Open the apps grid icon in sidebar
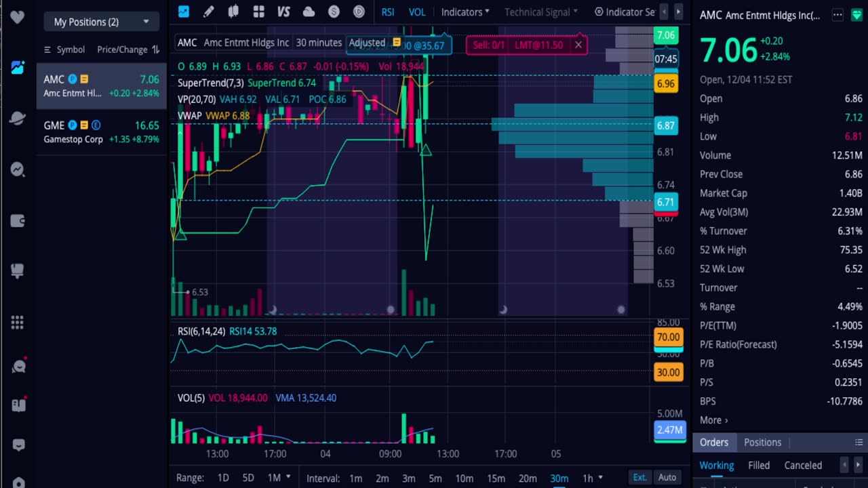868x488 pixels. (18, 322)
